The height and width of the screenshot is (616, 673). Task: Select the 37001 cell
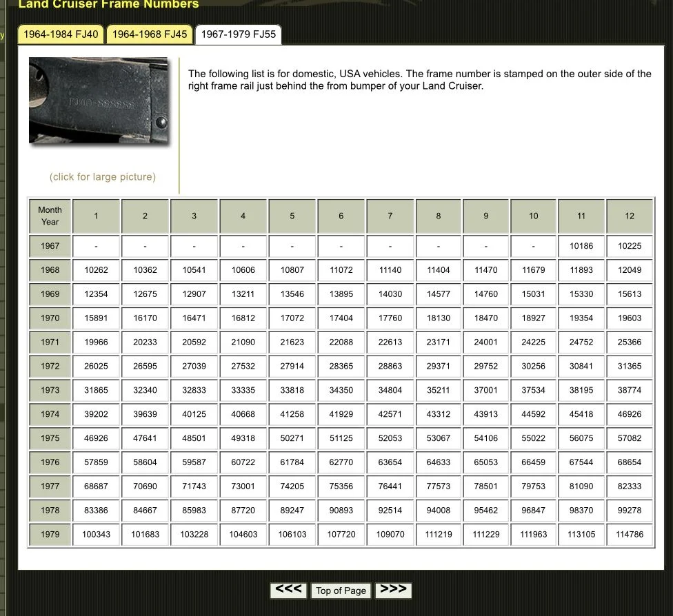[486, 391]
